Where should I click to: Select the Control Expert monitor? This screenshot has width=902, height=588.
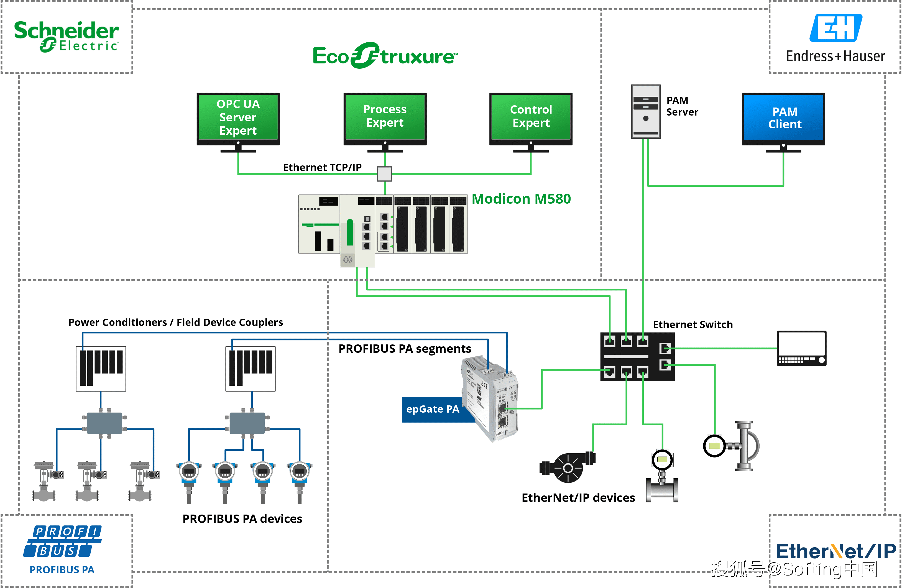tap(531, 123)
